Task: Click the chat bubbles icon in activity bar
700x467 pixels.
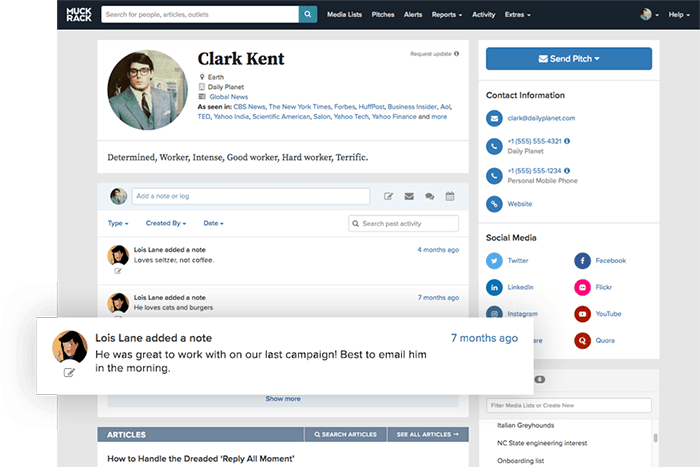Action: pos(429,196)
